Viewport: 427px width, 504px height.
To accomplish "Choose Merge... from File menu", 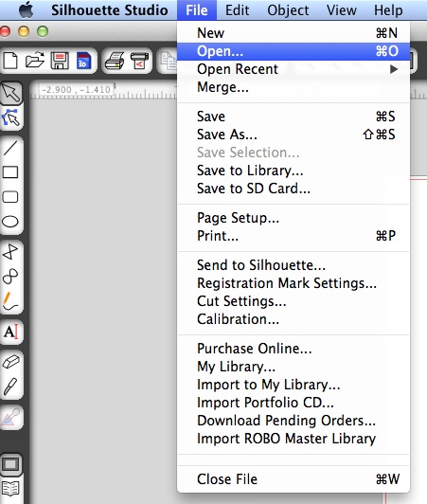I will tap(294, 87).
